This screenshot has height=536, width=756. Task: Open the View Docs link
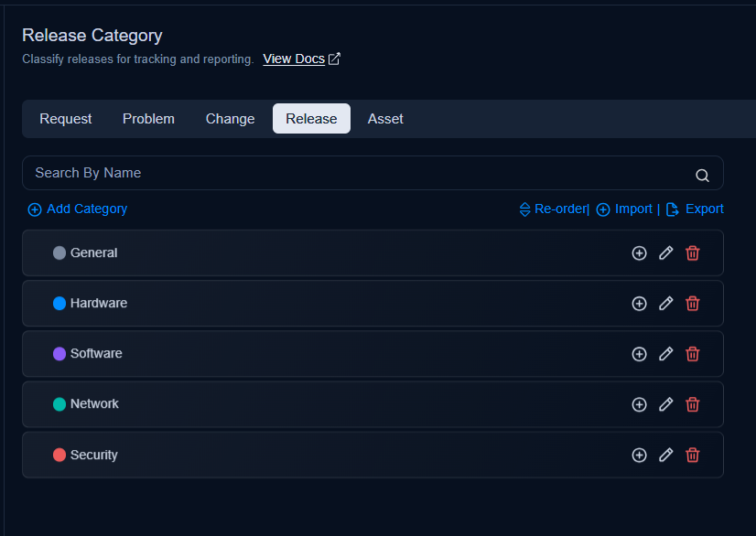[x=294, y=59]
